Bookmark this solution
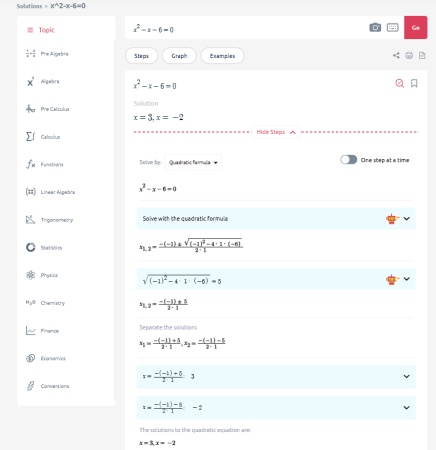Image resolution: width=436 pixels, height=450 pixels. coord(414,83)
